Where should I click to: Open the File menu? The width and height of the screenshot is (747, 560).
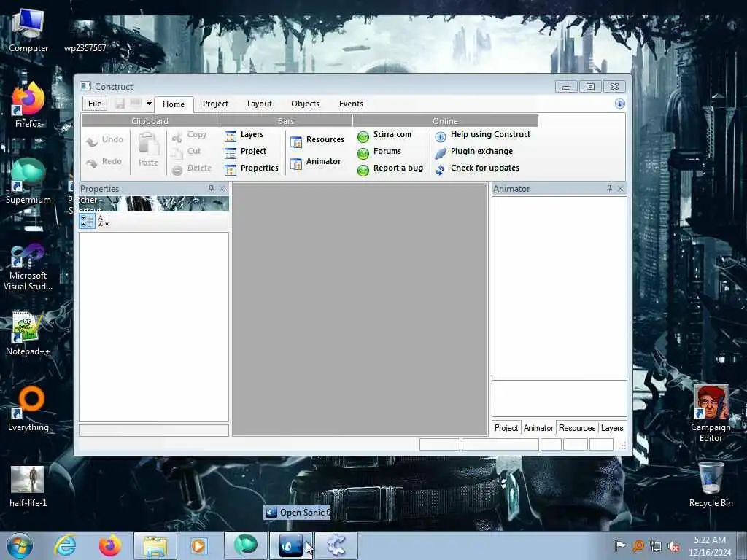tap(95, 104)
